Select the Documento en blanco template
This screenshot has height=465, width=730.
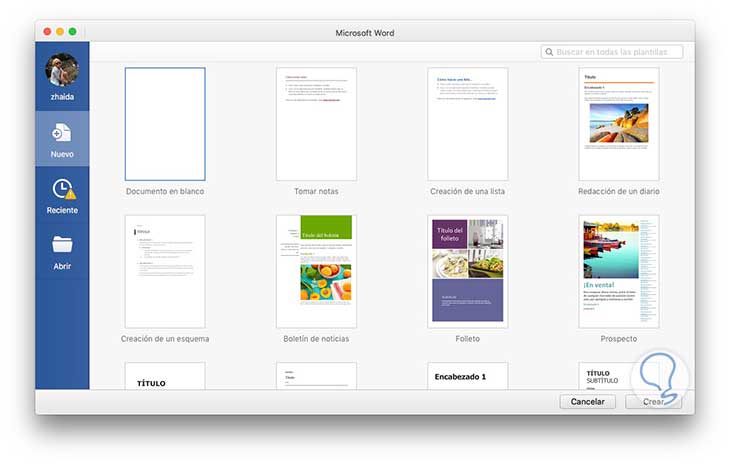165,124
